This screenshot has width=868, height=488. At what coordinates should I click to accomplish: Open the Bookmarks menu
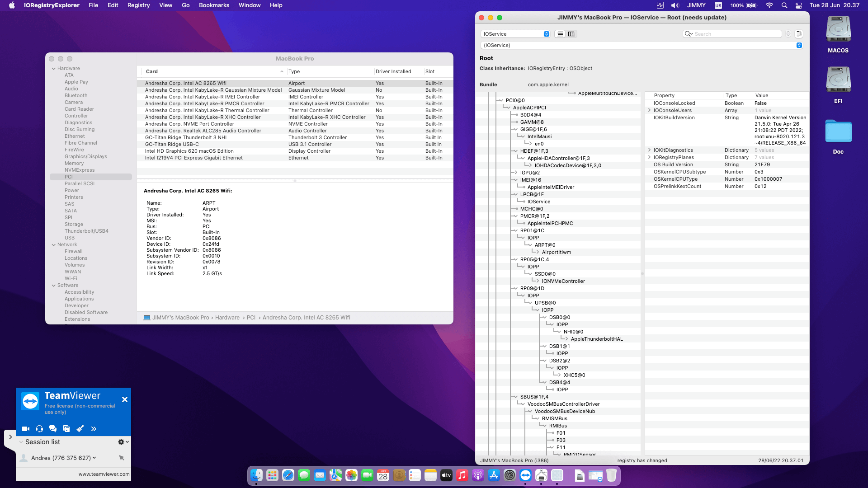point(214,5)
